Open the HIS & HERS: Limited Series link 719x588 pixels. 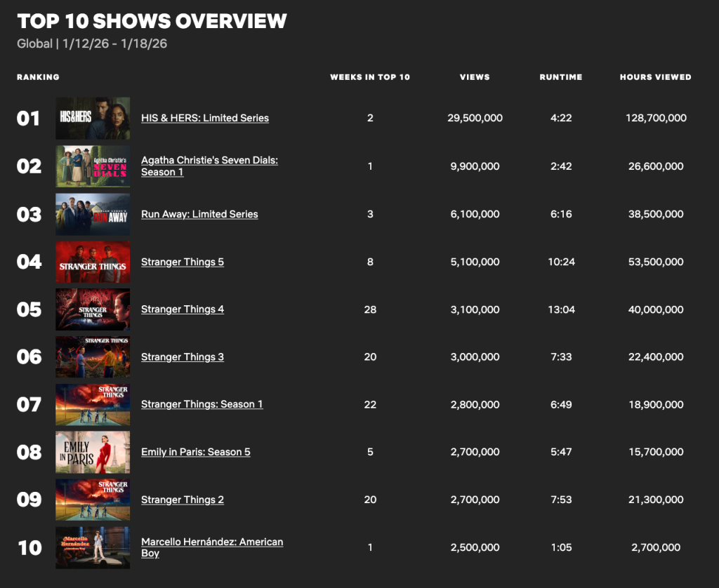click(204, 118)
